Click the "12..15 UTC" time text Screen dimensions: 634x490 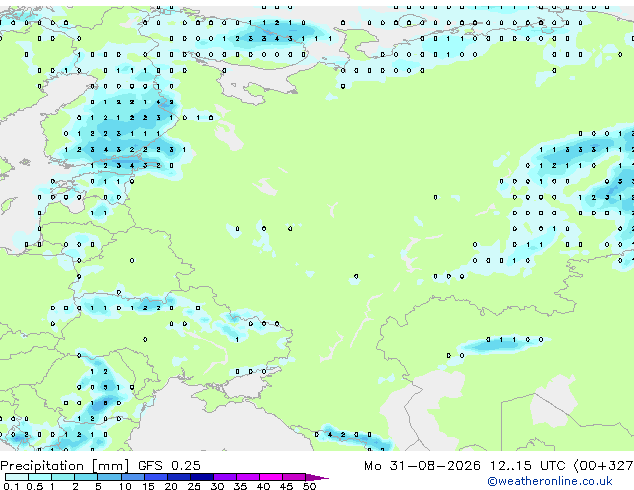tap(527, 466)
